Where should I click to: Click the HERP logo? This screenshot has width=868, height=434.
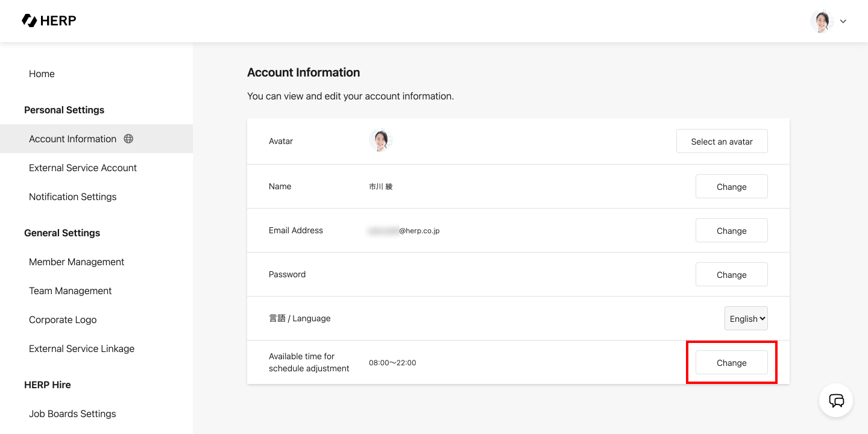pos(49,21)
